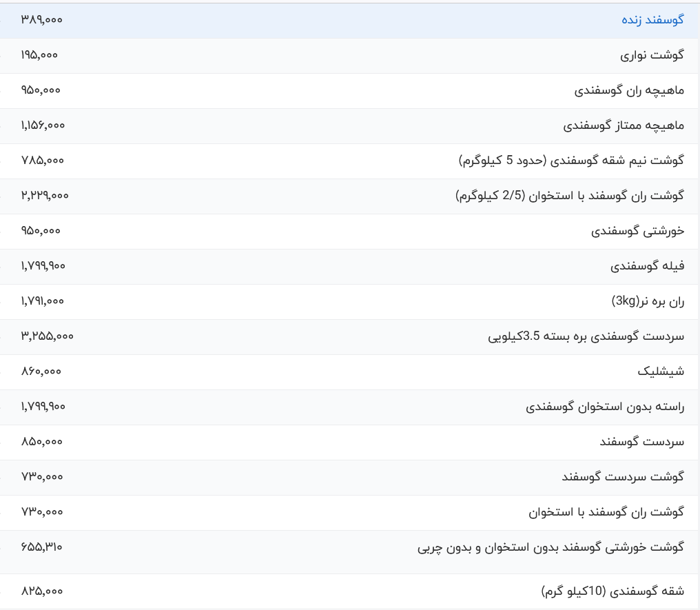700x610 pixels.
Task: Click the price 389,000 of گوسفند زنده
Action: click(41, 20)
